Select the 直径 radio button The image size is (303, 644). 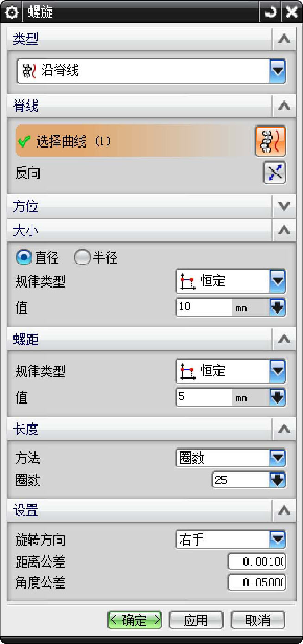coord(24,258)
